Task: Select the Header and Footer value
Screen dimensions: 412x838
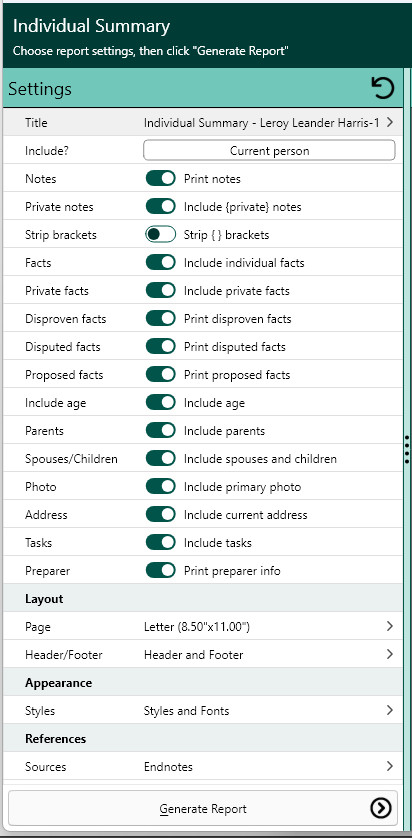Action: (x=193, y=654)
